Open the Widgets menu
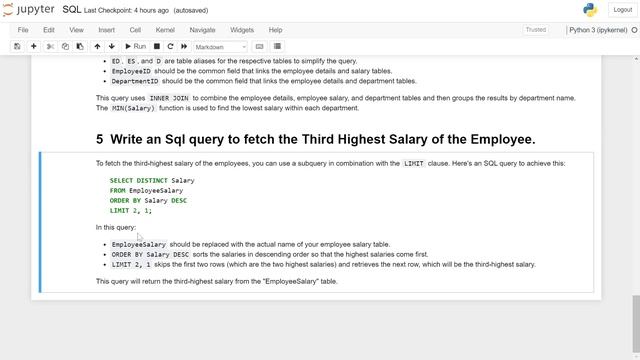 tap(242, 30)
